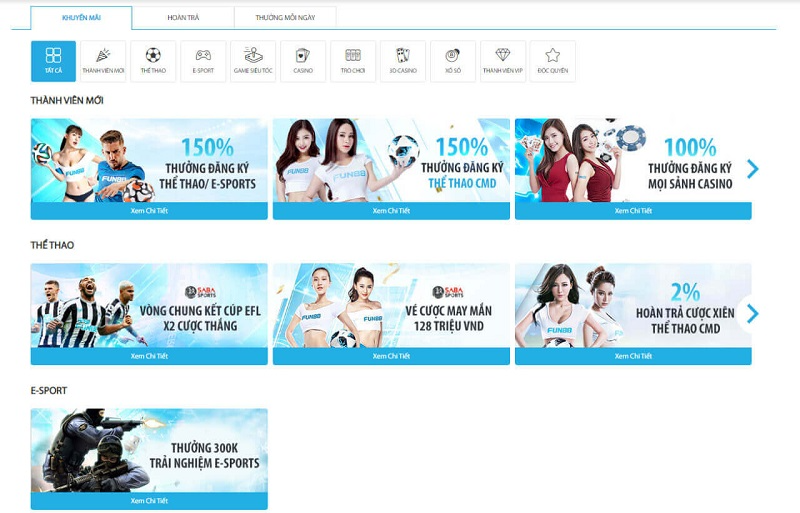
Task: Select the Xổ Số lottery category
Action: point(453,61)
